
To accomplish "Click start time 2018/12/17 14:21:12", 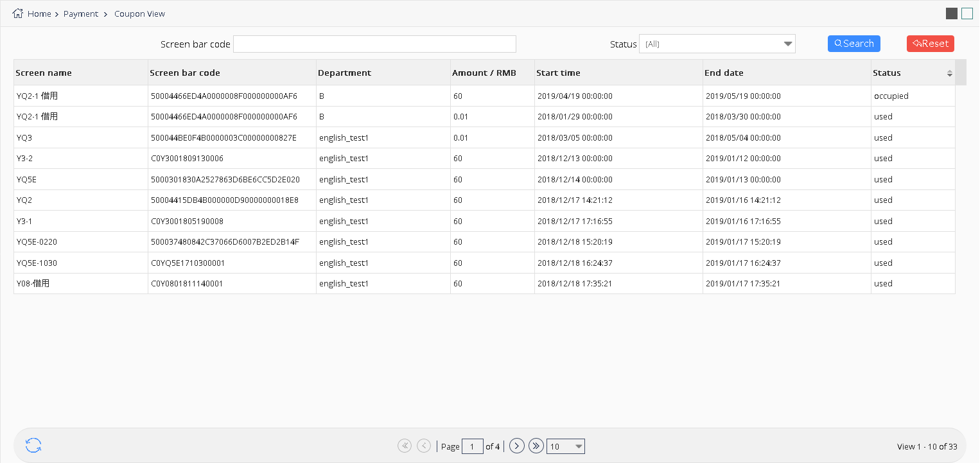I will tap(575, 200).
